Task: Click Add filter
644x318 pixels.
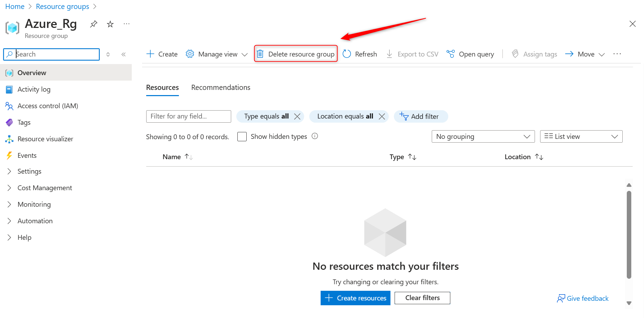Action: click(421, 116)
